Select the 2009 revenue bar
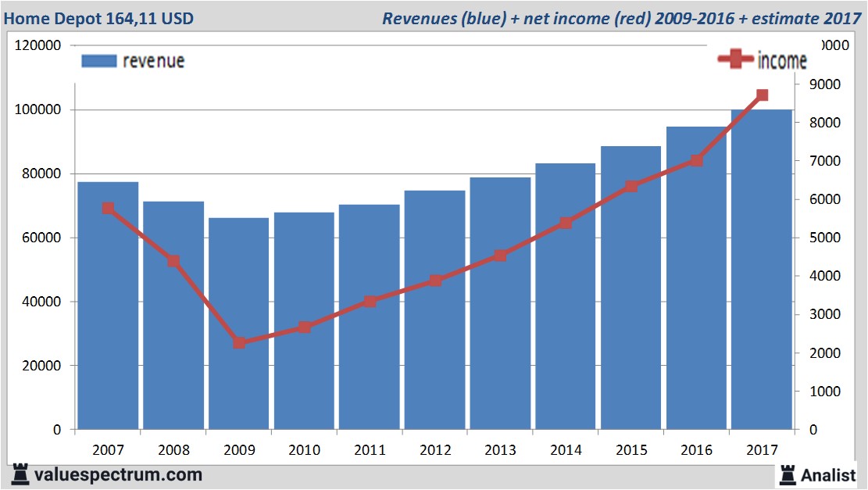The width and height of the screenshot is (868, 490). (x=238, y=324)
